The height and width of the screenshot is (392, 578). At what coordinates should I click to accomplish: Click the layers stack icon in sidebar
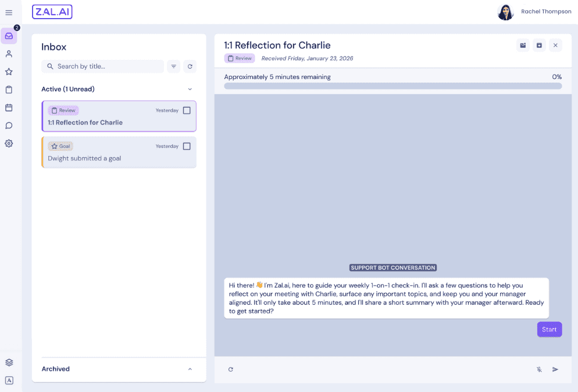coord(9,362)
